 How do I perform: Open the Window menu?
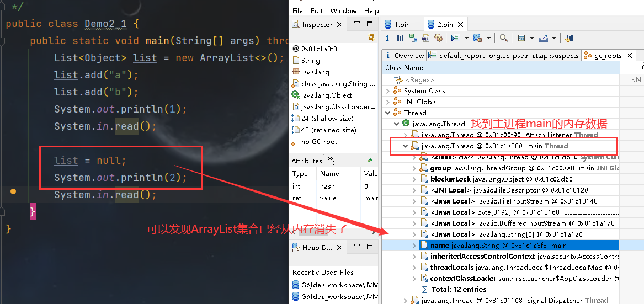click(x=343, y=10)
